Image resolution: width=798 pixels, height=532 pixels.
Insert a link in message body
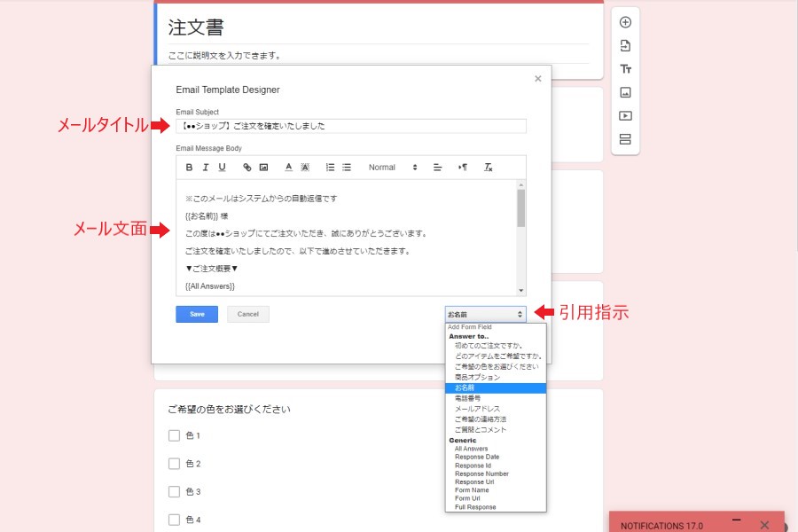[x=247, y=168]
